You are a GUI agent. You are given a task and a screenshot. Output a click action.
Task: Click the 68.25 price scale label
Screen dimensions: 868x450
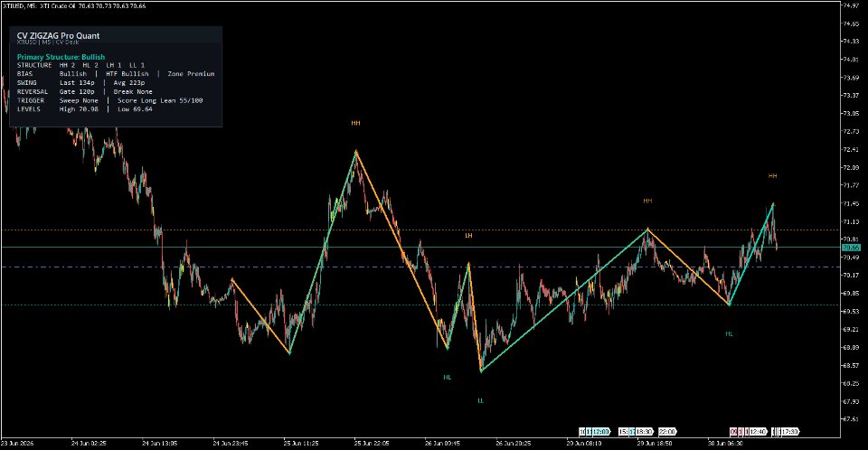coord(851,383)
